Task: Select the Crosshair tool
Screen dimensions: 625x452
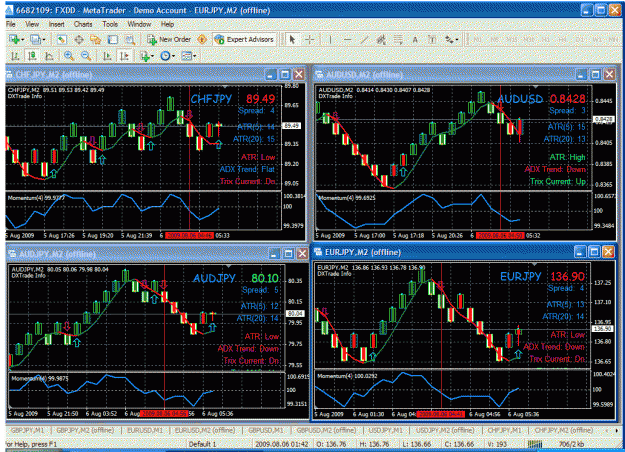Action: (x=309, y=39)
